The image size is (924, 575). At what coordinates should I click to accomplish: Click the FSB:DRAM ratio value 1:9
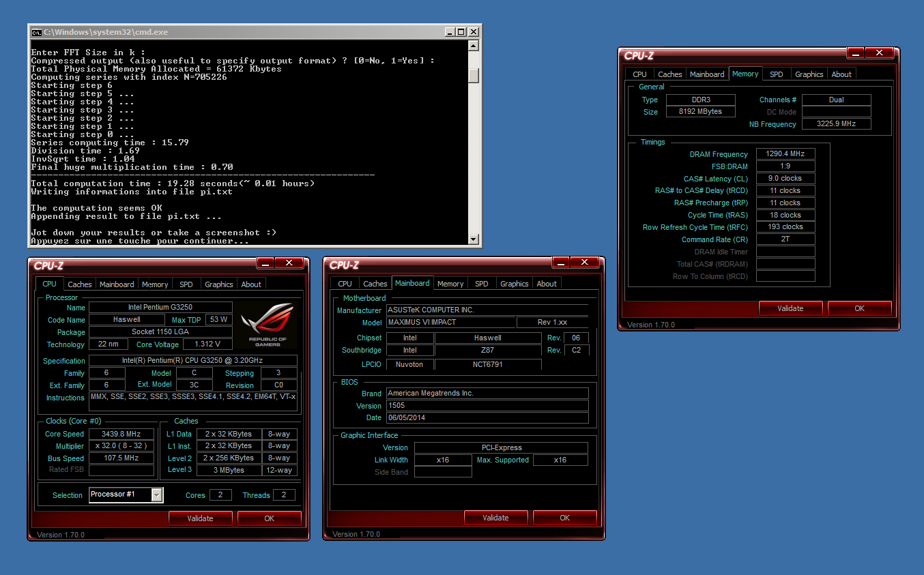point(785,166)
